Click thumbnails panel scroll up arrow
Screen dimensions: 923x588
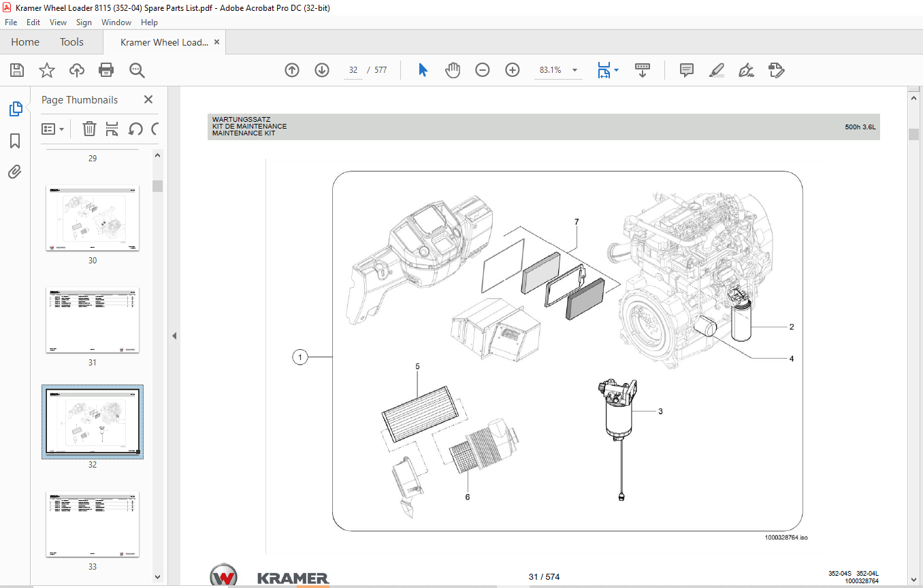(x=158, y=155)
